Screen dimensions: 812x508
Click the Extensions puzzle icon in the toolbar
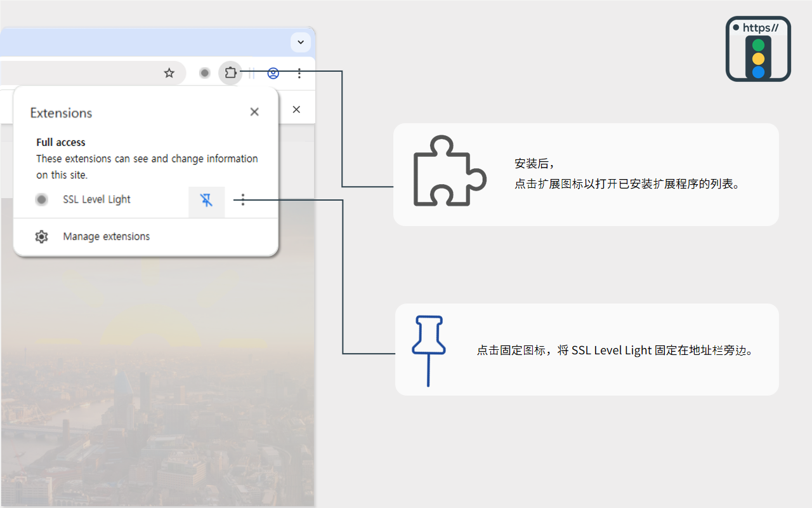230,72
